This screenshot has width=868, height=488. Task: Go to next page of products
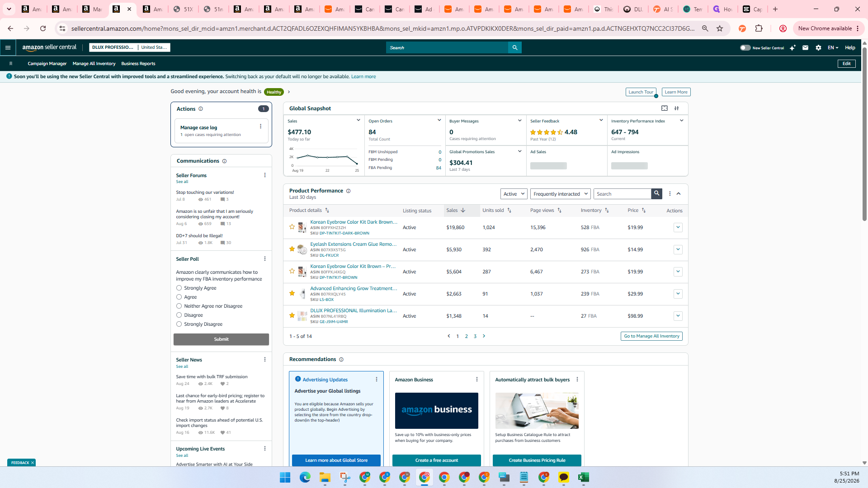coord(484,336)
